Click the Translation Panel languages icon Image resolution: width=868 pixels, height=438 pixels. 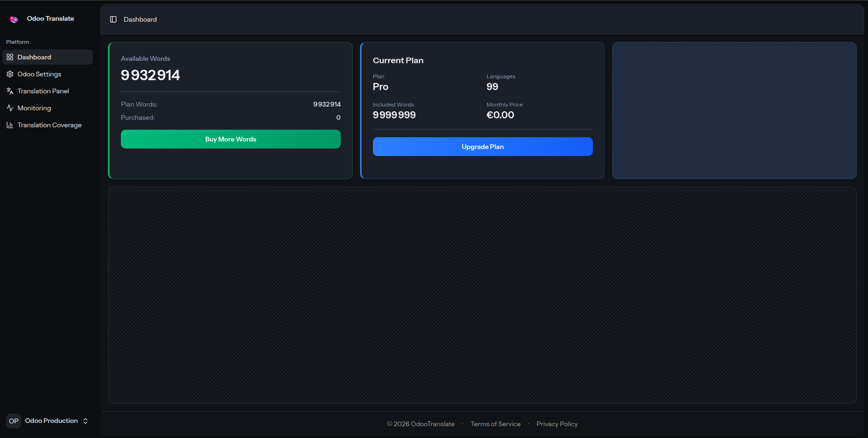[10, 91]
